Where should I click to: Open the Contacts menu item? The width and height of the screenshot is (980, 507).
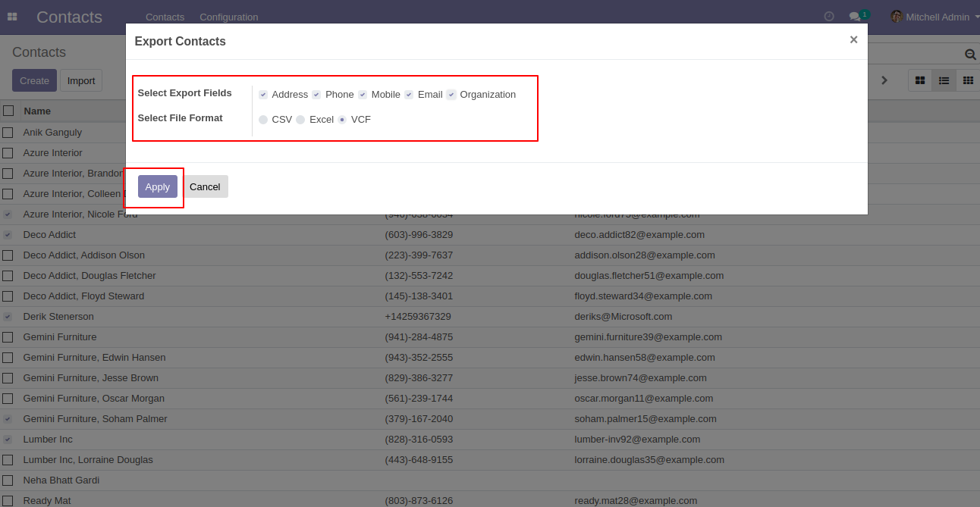[165, 17]
